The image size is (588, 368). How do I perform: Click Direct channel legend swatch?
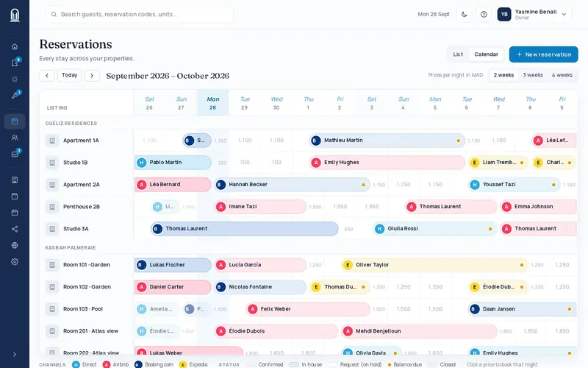pos(76,364)
